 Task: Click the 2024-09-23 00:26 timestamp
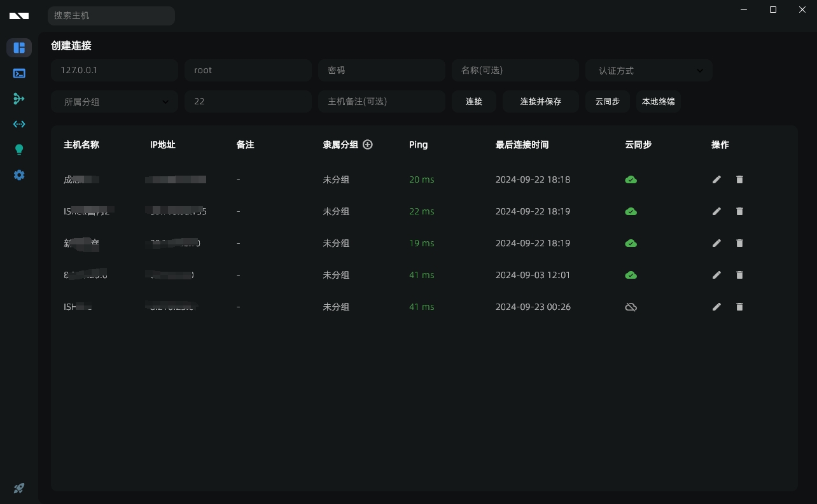click(x=533, y=307)
